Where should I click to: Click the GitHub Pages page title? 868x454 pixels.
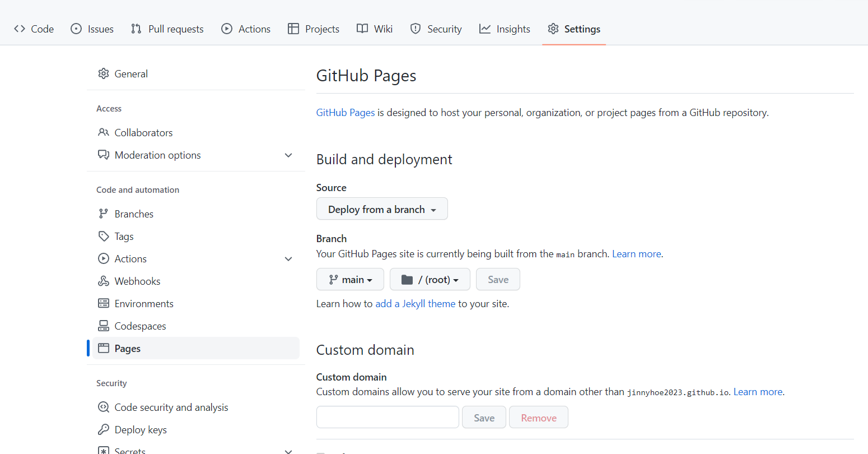click(366, 76)
